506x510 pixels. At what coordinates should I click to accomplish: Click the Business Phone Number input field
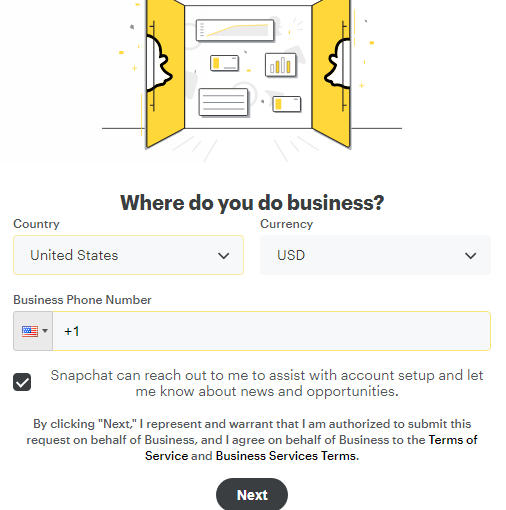click(x=271, y=331)
